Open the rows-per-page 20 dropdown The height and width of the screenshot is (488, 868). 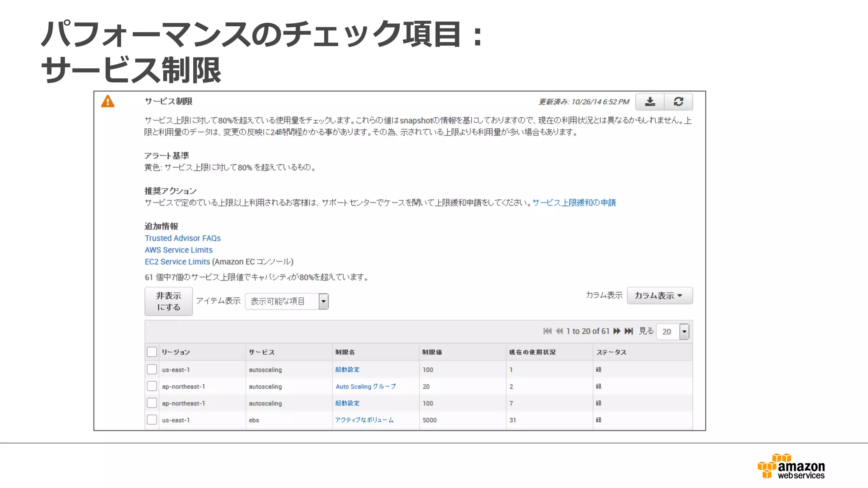673,332
